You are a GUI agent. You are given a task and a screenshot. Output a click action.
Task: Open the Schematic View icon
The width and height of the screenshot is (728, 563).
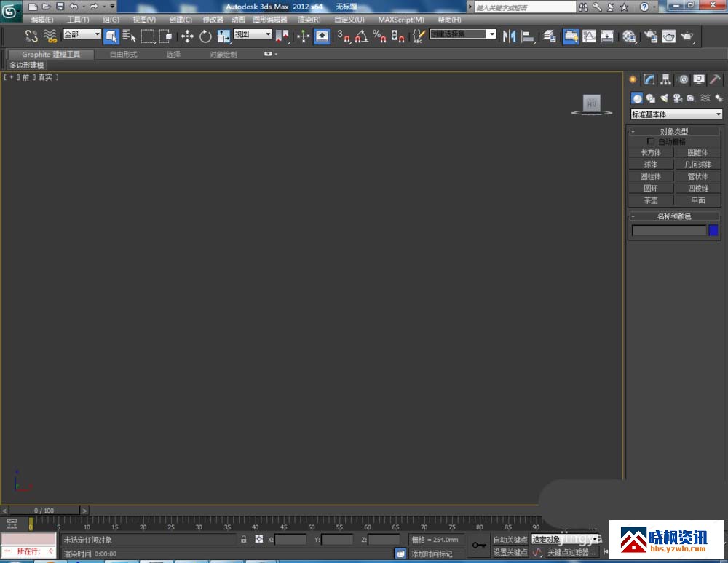point(607,36)
